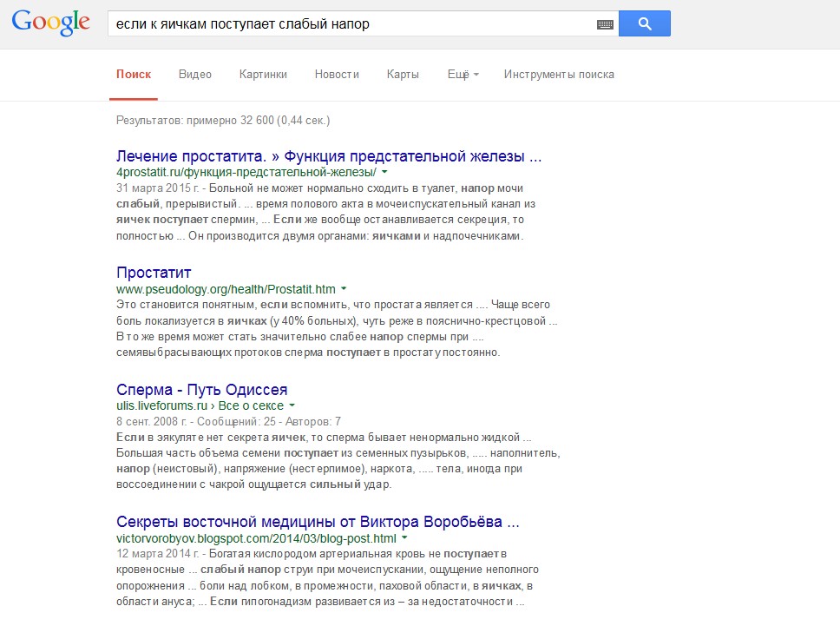The image size is (840, 626).
Task: Expand arrow next to ulis.liveforums.ru breadcrumb
Action: click(x=292, y=405)
